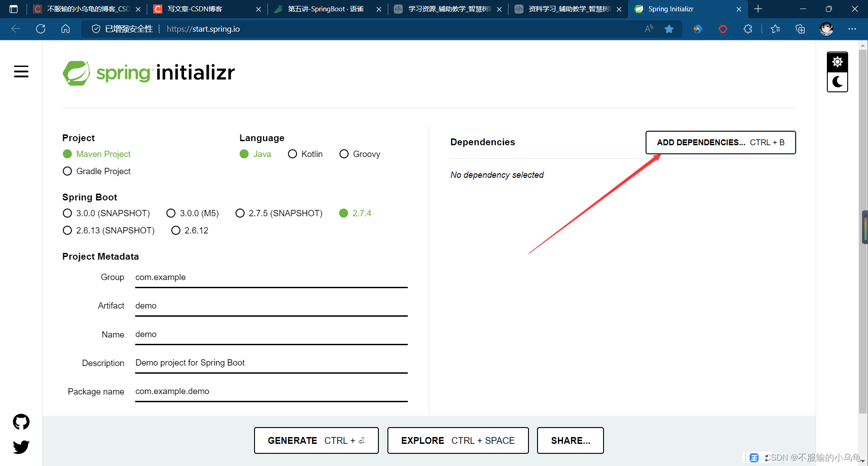
Task: Click SHARE... button
Action: (571, 441)
